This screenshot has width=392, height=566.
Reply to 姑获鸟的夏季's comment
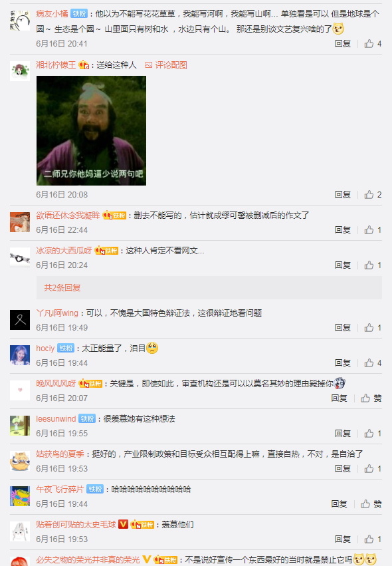[x=343, y=468]
